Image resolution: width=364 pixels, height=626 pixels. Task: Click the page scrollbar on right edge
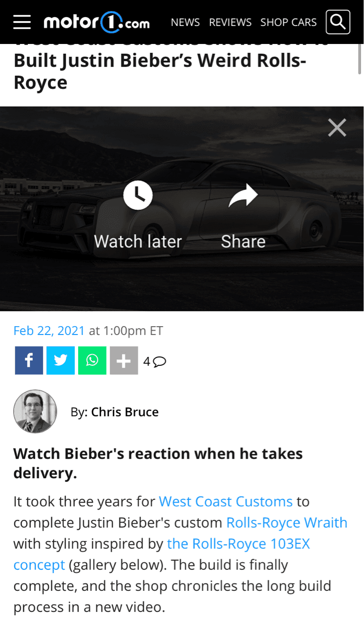[x=360, y=59]
